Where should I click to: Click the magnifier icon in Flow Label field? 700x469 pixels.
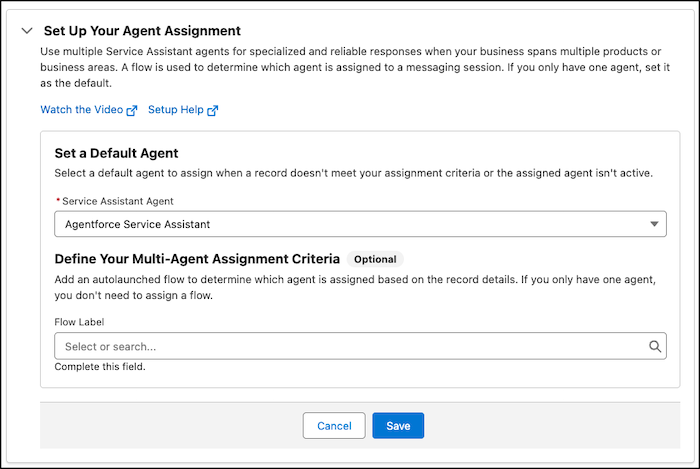(654, 346)
